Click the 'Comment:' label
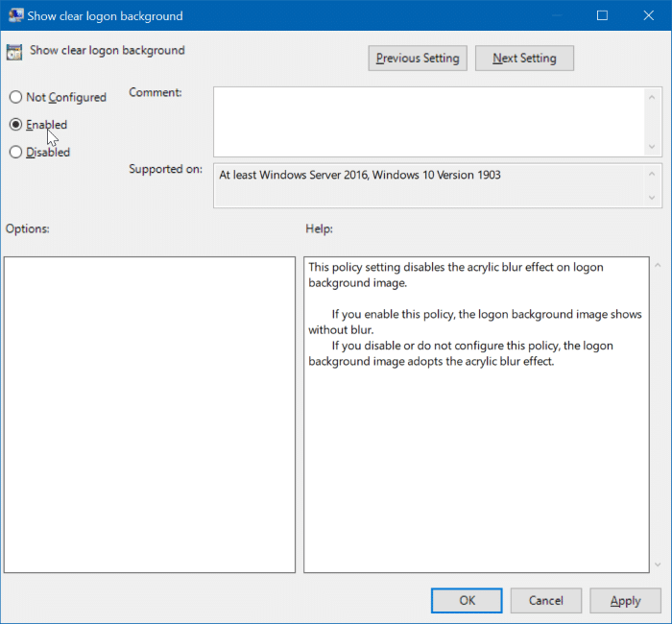 (x=156, y=92)
